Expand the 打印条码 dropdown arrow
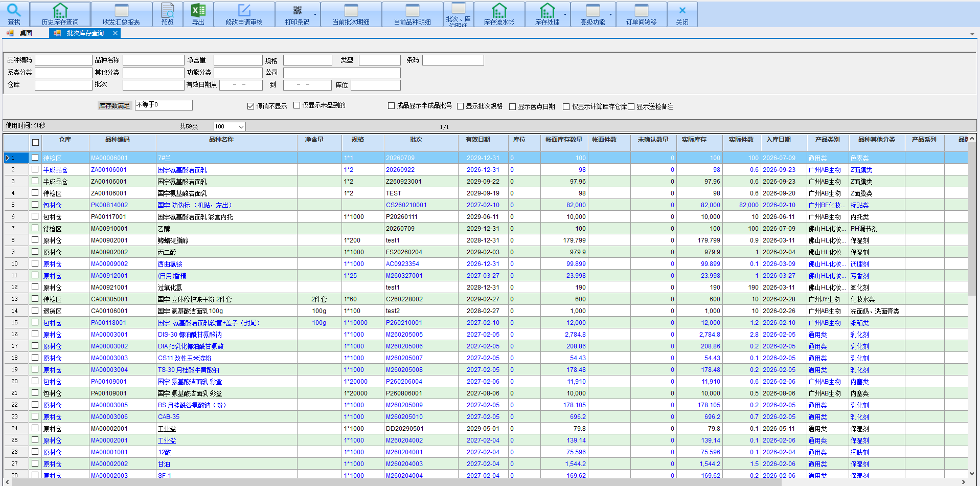 pos(315,14)
